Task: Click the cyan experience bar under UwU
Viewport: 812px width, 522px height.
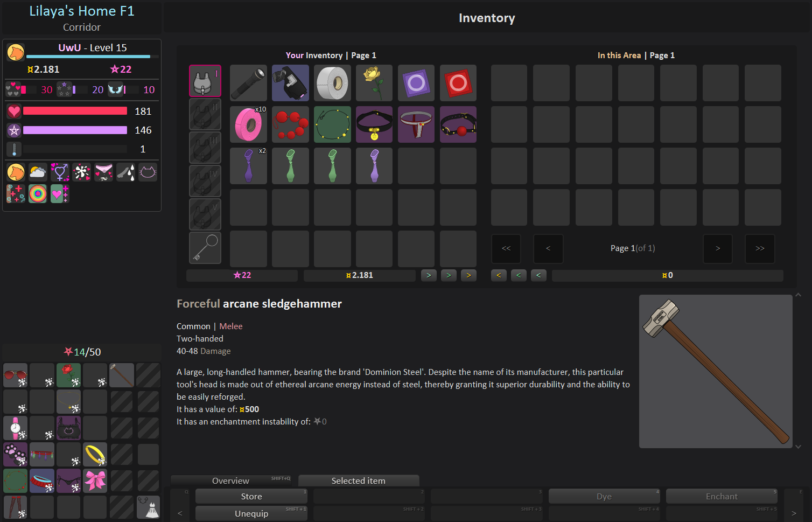Action: point(92,56)
